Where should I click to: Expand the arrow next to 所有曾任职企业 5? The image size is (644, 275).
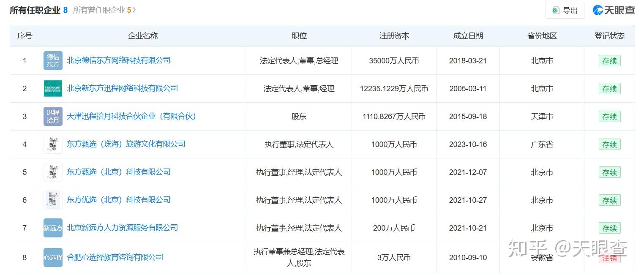pyautogui.click(x=134, y=10)
